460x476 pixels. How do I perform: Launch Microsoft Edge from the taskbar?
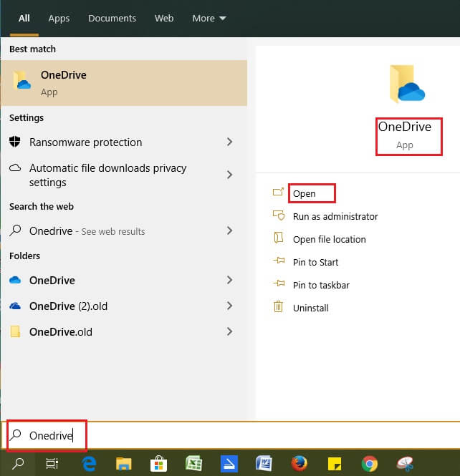coord(89,464)
